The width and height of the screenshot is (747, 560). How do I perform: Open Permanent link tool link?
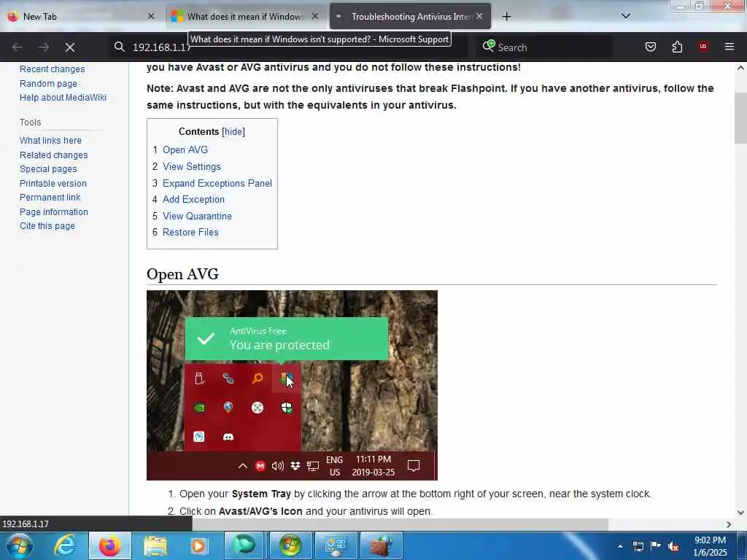point(50,198)
